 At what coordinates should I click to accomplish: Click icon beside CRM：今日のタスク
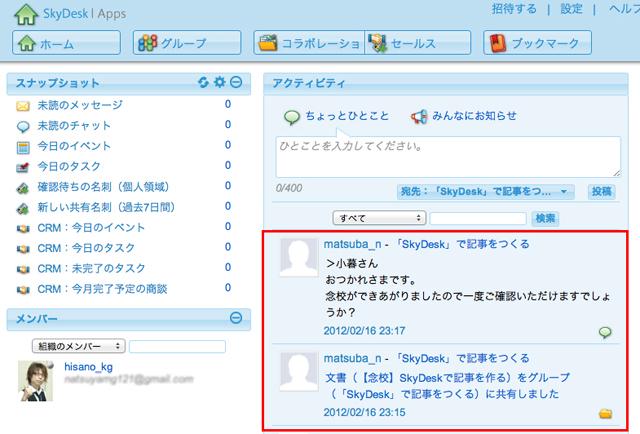(23, 249)
